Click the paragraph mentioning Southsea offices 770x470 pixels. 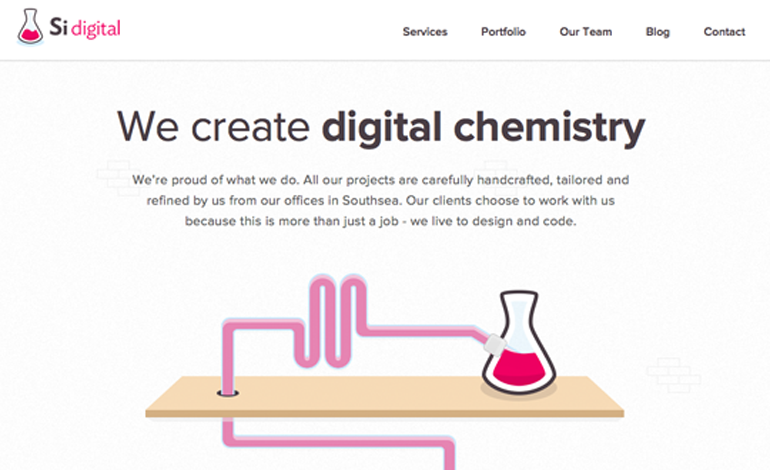pos(381,200)
